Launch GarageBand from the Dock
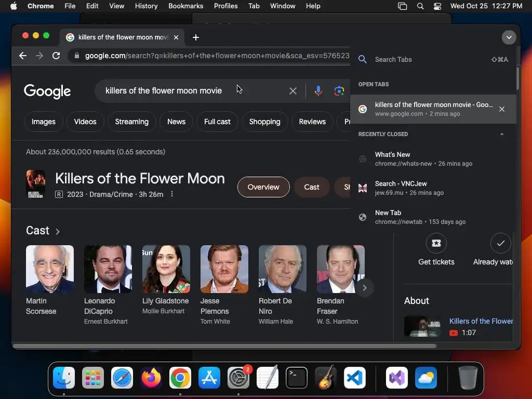Image resolution: width=532 pixels, height=399 pixels. tap(326, 378)
